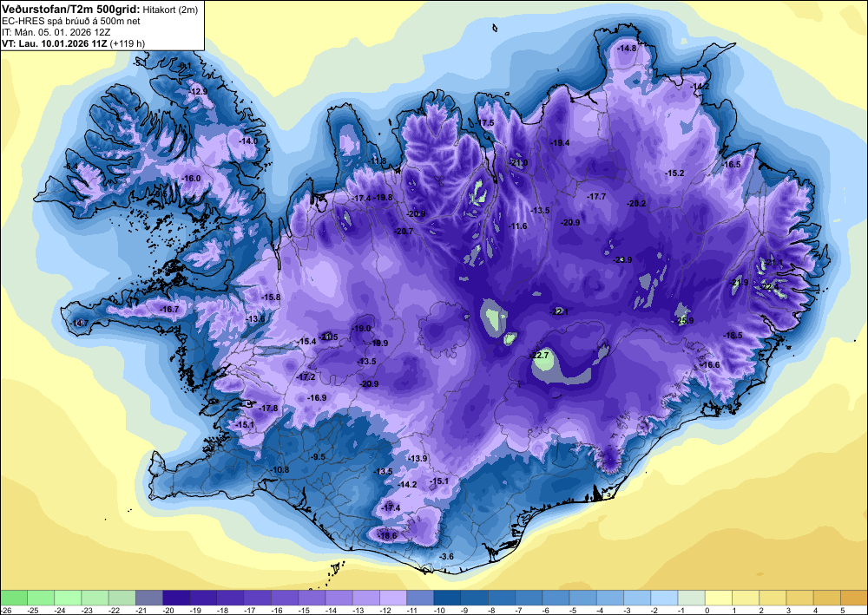Click the -11.6 temperature label
The height and width of the screenshot is (615, 868).
tap(518, 226)
